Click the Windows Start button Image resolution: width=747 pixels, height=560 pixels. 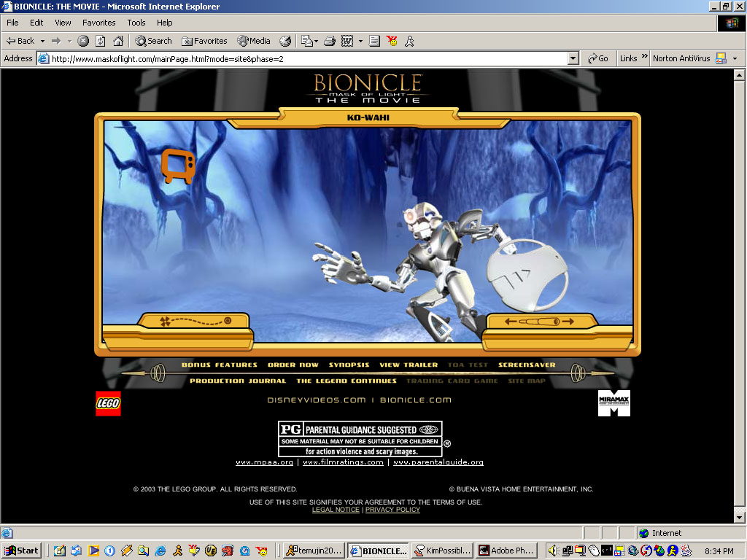pyautogui.click(x=22, y=551)
